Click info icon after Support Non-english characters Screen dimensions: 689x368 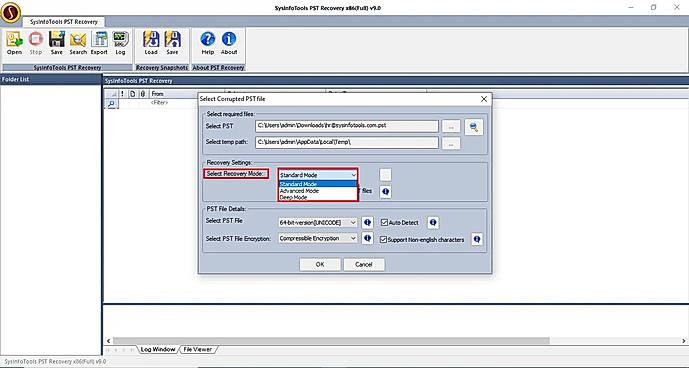477,240
